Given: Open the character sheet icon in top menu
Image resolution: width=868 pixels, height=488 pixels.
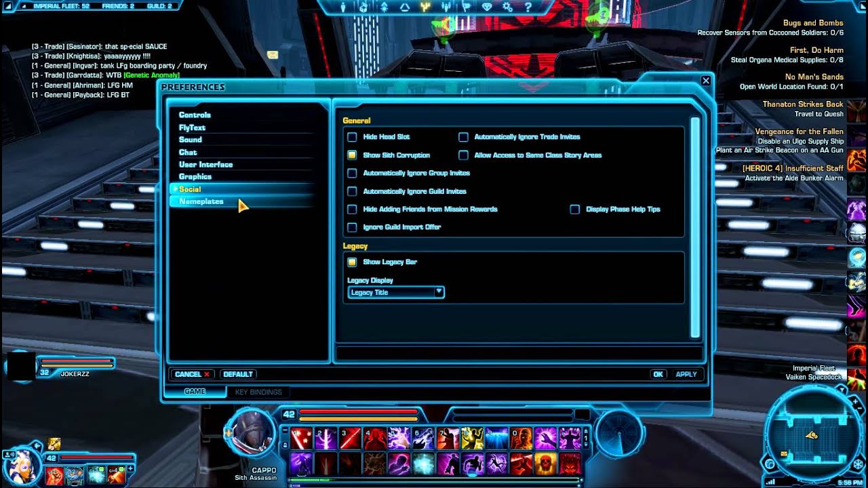Looking at the screenshot, I should click(x=342, y=7).
